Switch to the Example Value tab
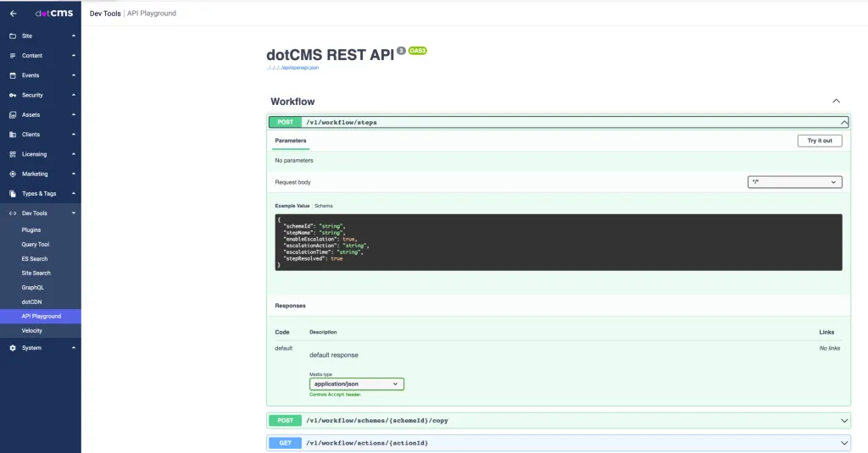 click(x=292, y=206)
